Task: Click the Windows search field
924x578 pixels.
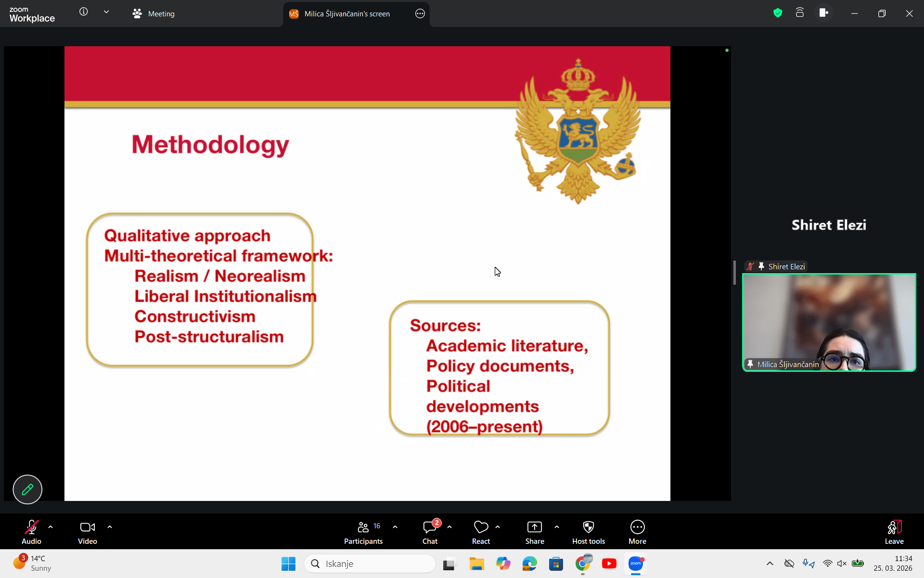Action: (x=371, y=564)
